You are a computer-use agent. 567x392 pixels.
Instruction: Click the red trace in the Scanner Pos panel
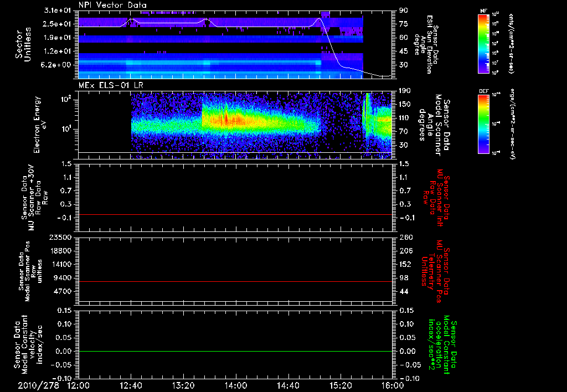click(235, 281)
